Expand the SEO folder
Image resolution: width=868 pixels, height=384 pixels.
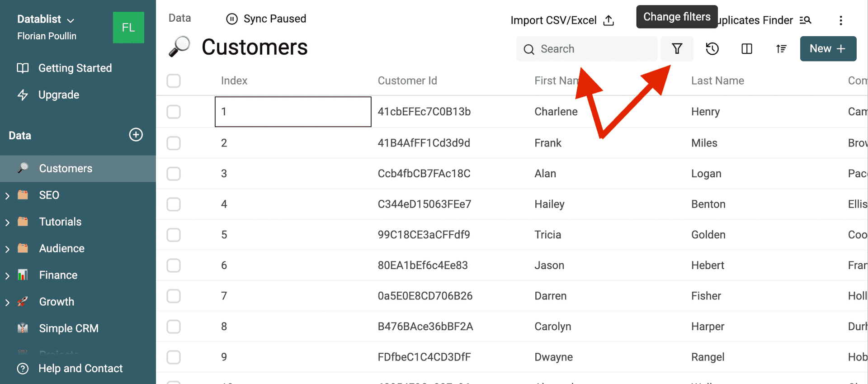click(x=7, y=194)
